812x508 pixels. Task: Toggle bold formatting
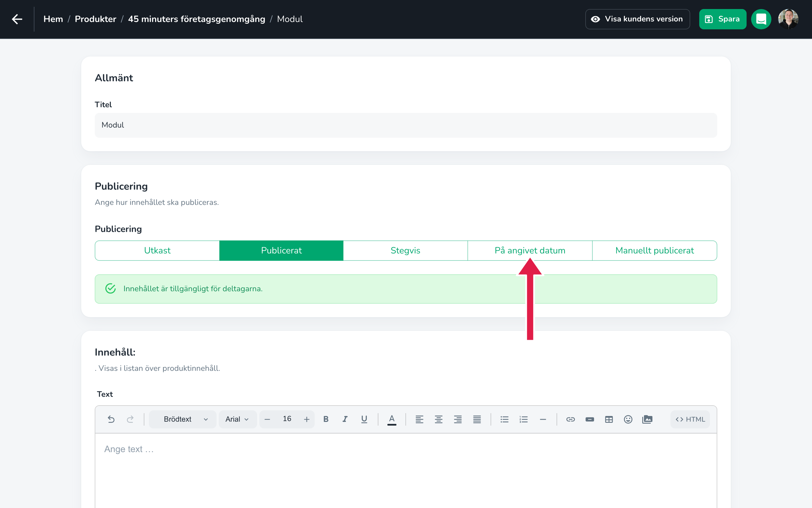click(326, 419)
